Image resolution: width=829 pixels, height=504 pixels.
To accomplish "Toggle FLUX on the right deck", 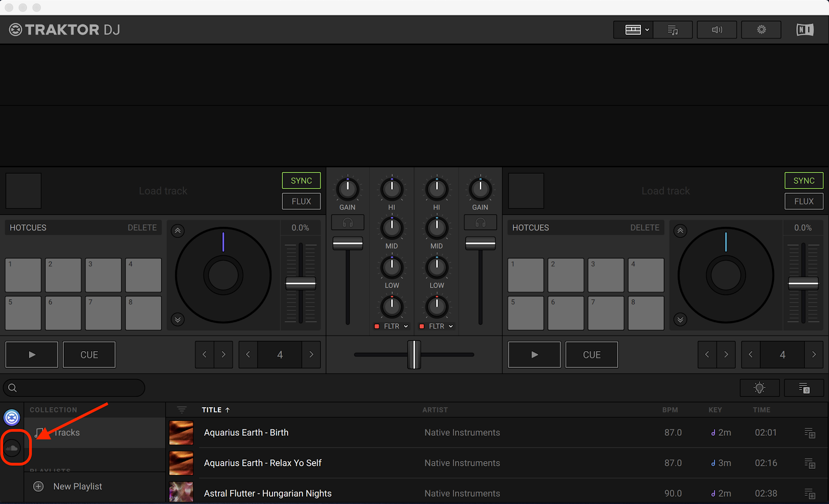I will coord(804,201).
